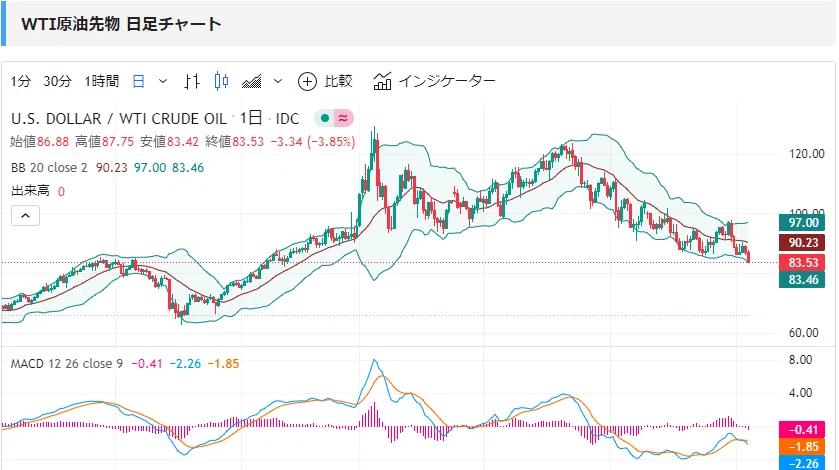Open the インジケーター indicators menu
839x470 pixels.
click(447, 81)
